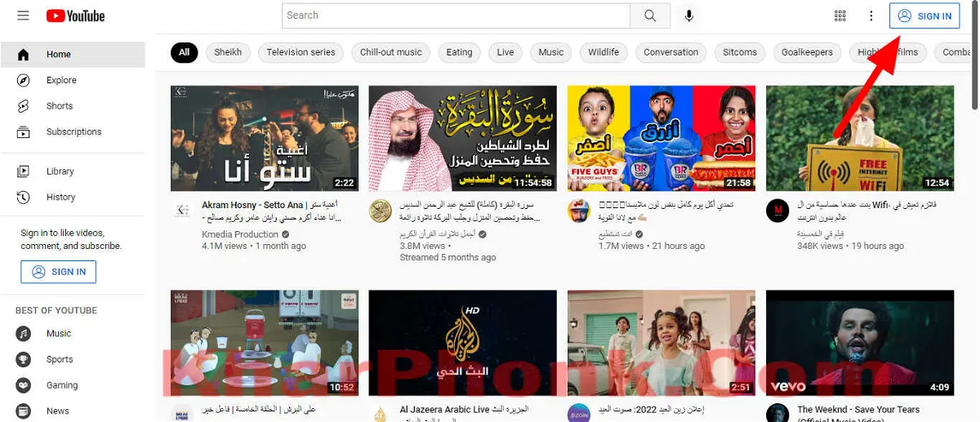
Task: Click in the Search input field
Action: [456, 16]
